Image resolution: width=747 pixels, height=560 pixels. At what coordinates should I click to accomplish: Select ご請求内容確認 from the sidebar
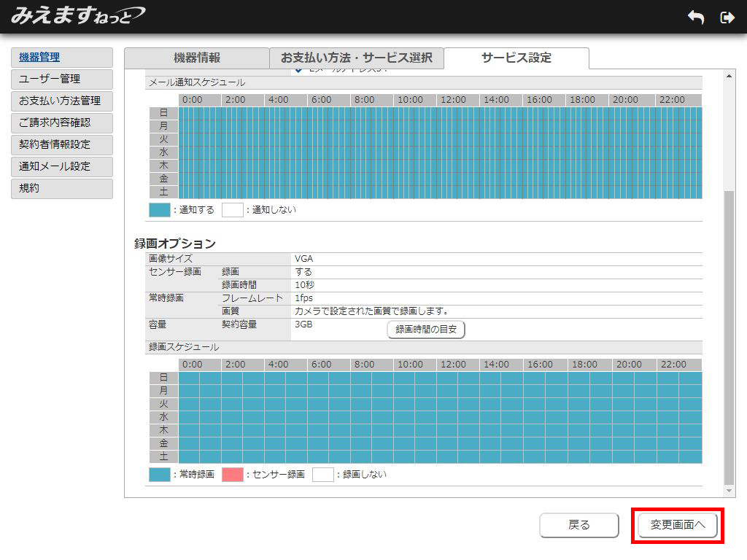tap(62, 123)
